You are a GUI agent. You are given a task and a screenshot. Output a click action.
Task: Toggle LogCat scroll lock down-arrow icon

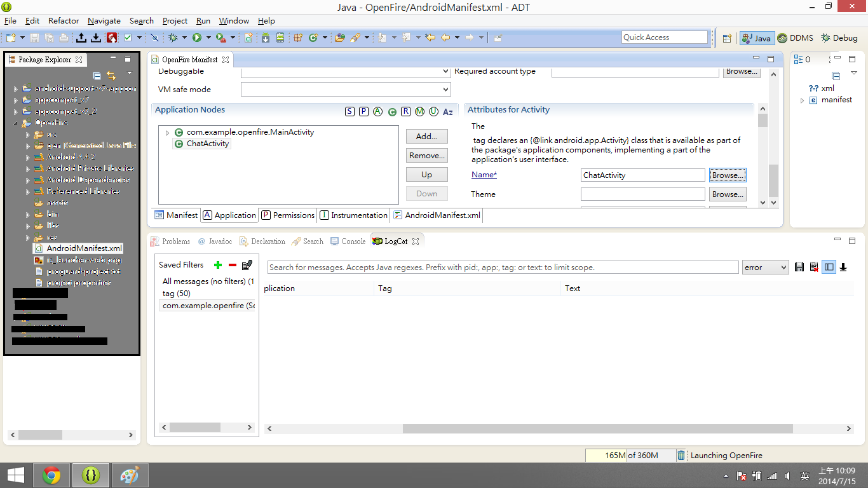pos(843,268)
